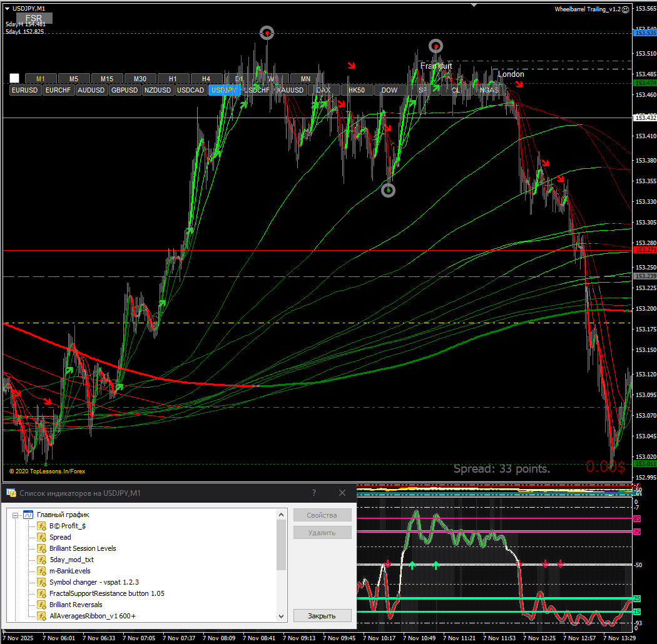The image size is (657, 644).
Task: Click the indicator list scroll down arrow
Action: tap(281, 616)
